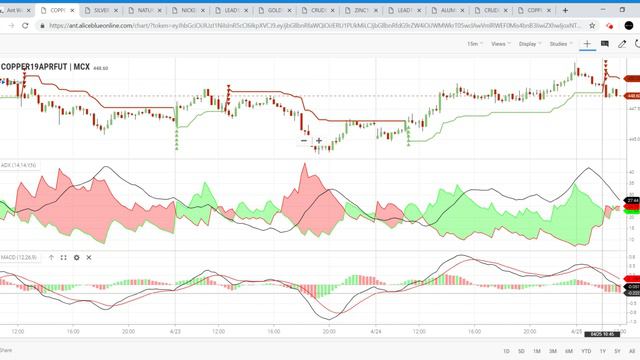The image size is (640, 360).
Task: Open MACD settings with the gear icon
Action: click(x=76, y=258)
